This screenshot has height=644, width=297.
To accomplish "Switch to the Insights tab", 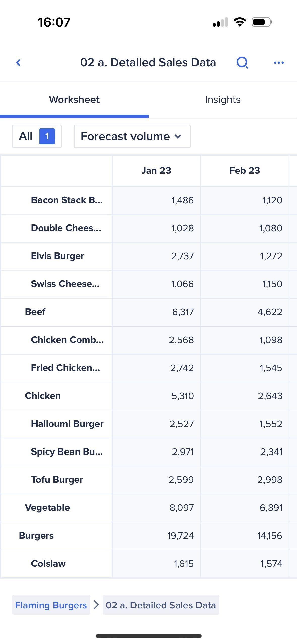I will pos(223,100).
